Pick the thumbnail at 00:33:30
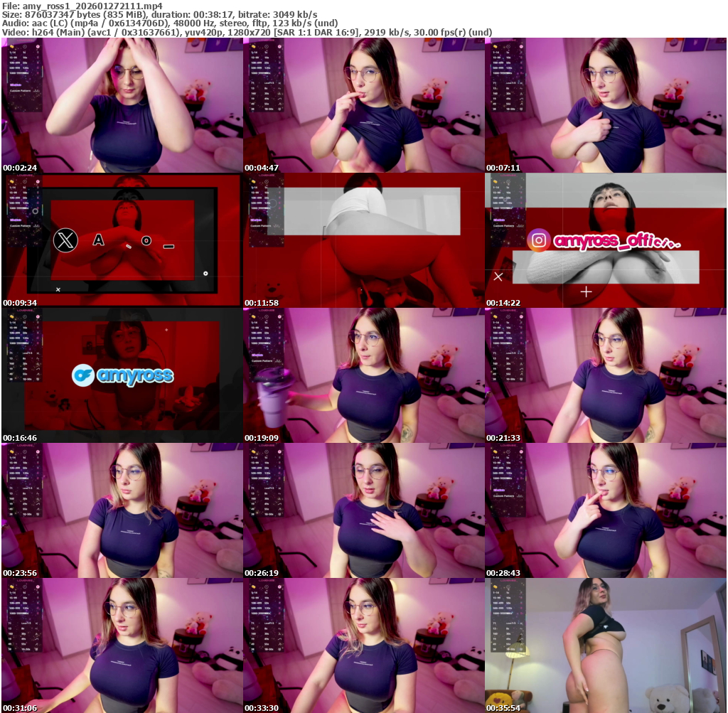 [363, 645]
